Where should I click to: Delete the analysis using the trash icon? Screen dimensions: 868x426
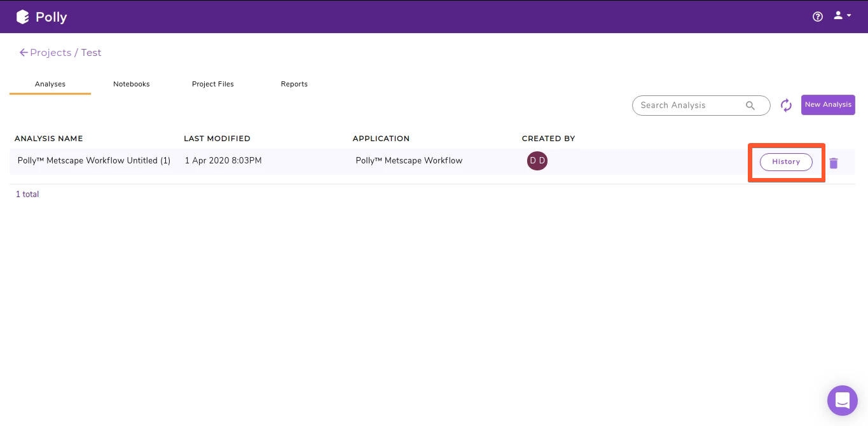point(834,163)
